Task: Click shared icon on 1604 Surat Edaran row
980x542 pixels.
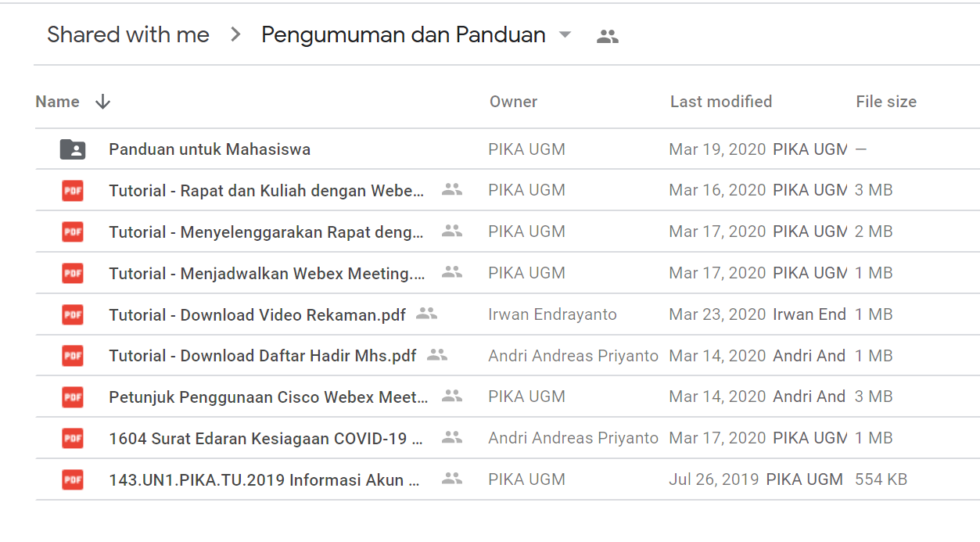Action: point(452,437)
